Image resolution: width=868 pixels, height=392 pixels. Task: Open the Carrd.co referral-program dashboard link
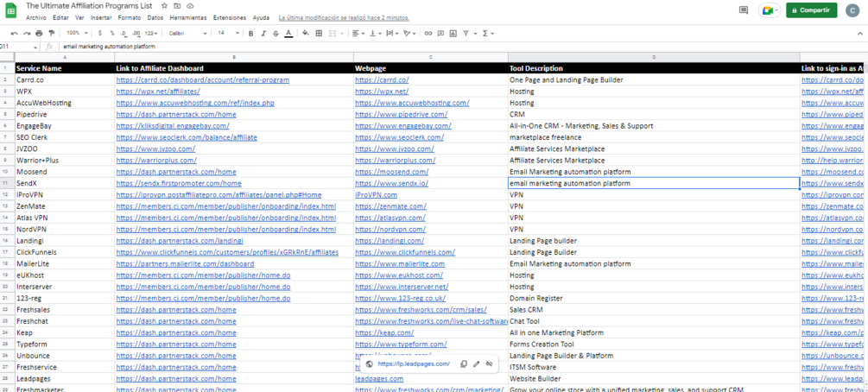point(203,79)
